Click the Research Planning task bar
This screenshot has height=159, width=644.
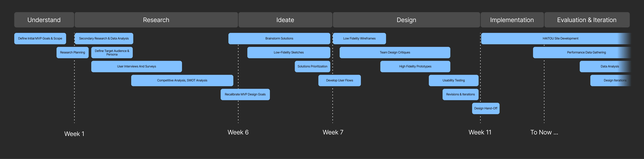tap(72, 52)
